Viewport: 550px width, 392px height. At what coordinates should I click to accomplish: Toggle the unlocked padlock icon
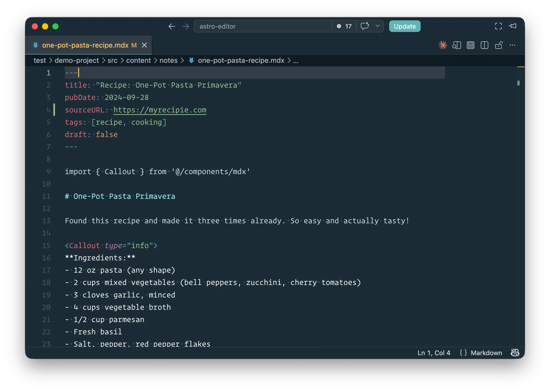click(x=498, y=45)
